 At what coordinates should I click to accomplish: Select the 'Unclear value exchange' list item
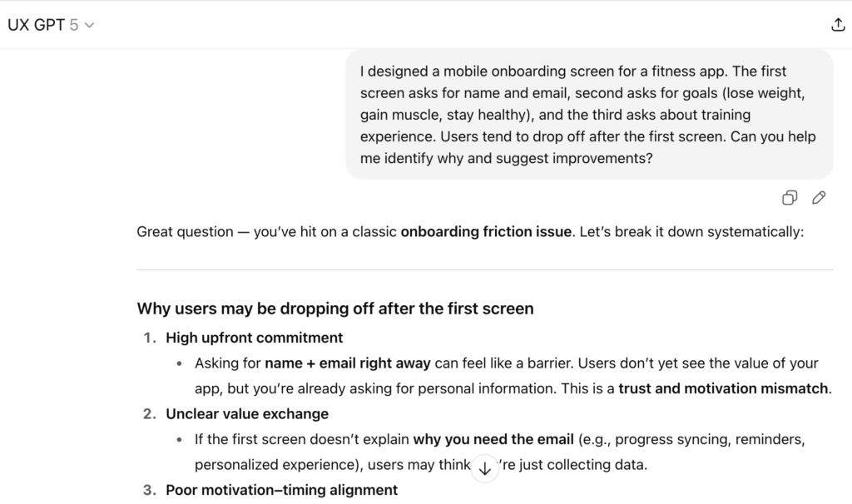coord(247,413)
